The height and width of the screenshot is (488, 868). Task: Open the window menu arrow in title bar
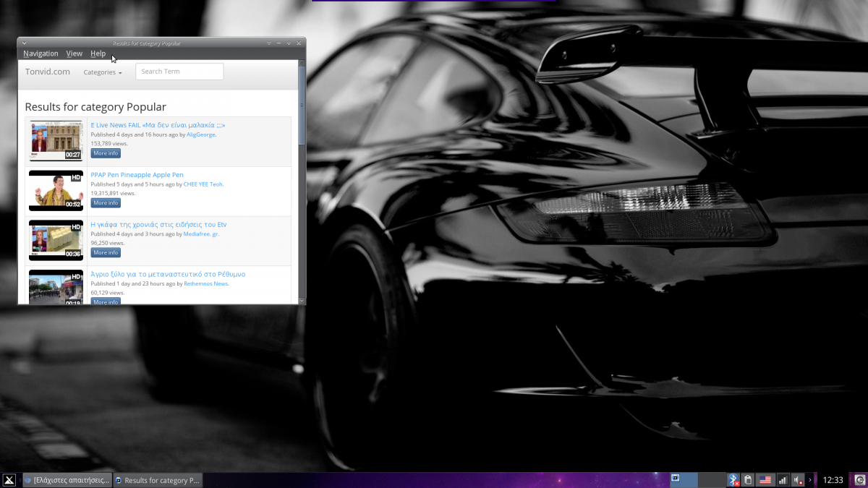[x=24, y=43]
